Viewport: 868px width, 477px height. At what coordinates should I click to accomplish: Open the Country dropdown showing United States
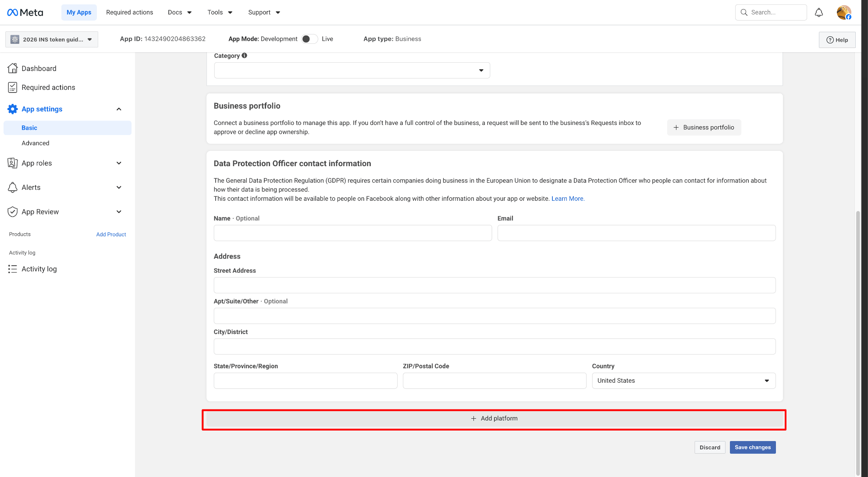[x=683, y=381]
